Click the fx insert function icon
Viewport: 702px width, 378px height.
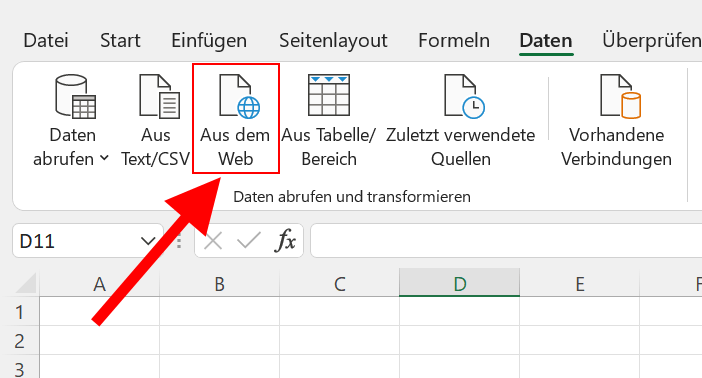[x=285, y=241]
